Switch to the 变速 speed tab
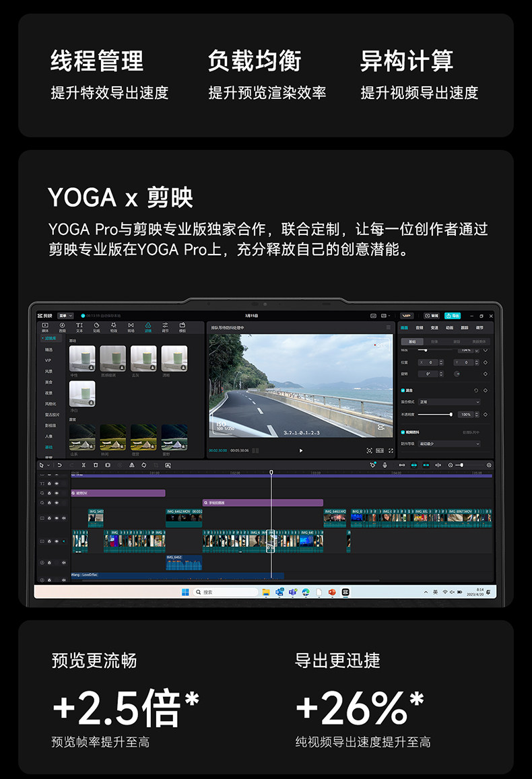The image size is (532, 779). pos(434,327)
